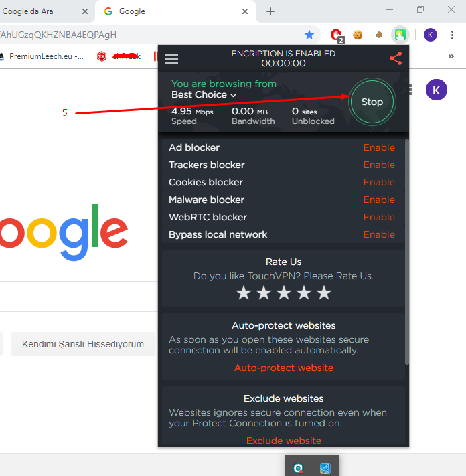Click the Auto-protect website link
Image resolution: width=466 pixels, height=476 pixels.
(x=283, y=368)
